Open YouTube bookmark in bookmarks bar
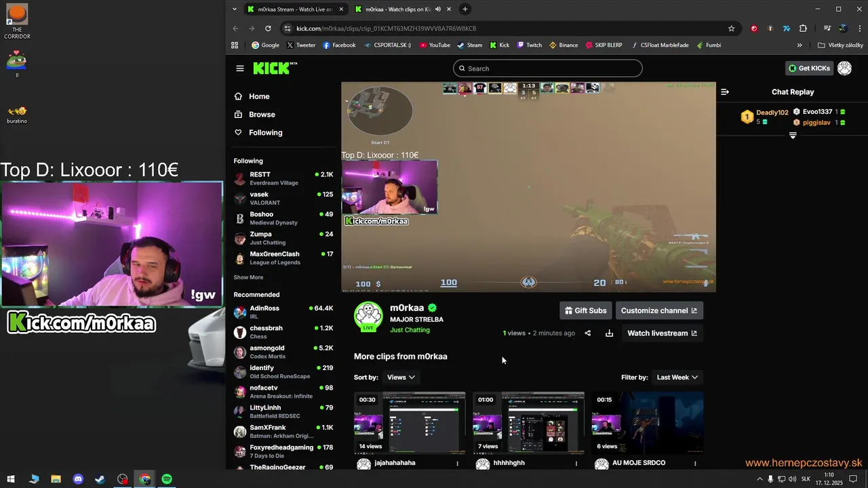The image size is (868, 488). (x=435, y=45)
